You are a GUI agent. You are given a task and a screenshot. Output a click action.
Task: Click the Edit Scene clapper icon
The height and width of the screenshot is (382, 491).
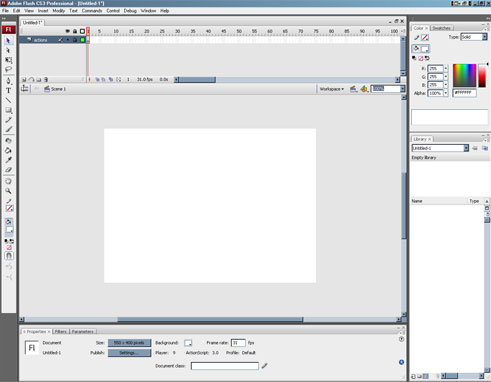(354, 89)
